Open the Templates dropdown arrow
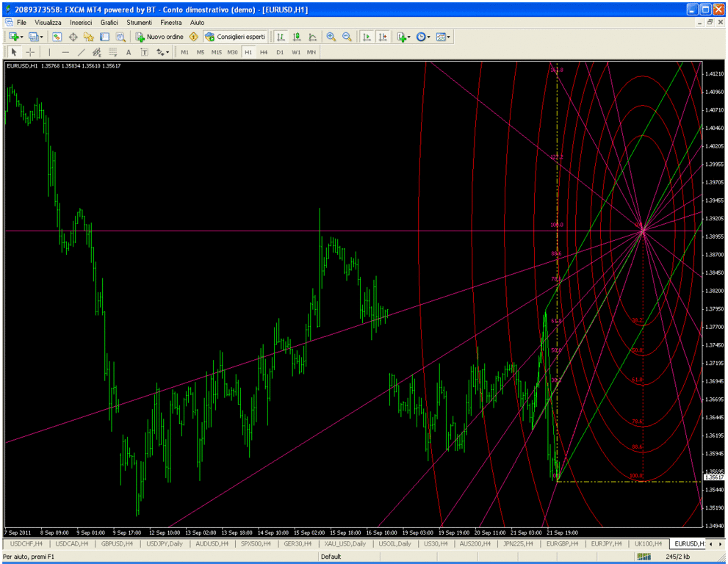This screenshot has width=728, height=564. tap(449, 37)
